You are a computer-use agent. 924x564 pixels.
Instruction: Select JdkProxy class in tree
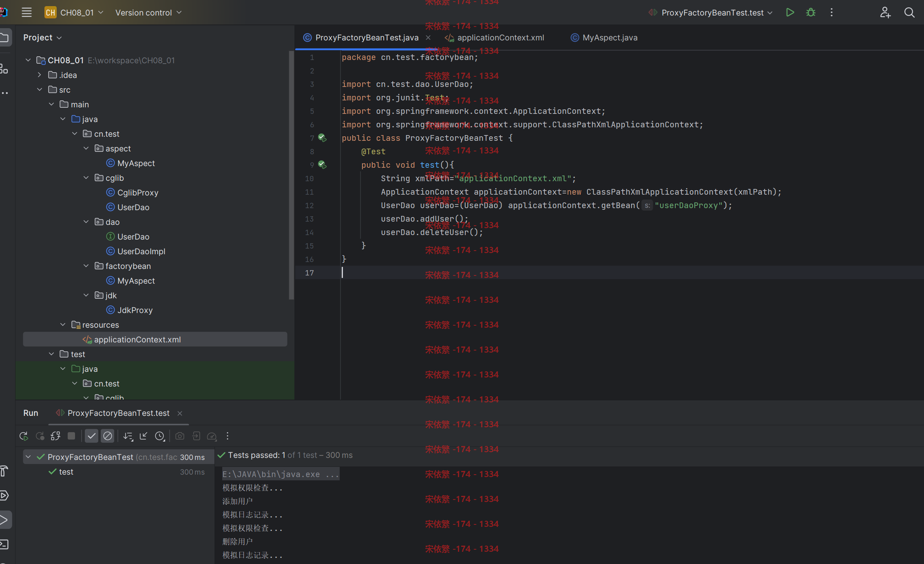click(x=129, y=310)
